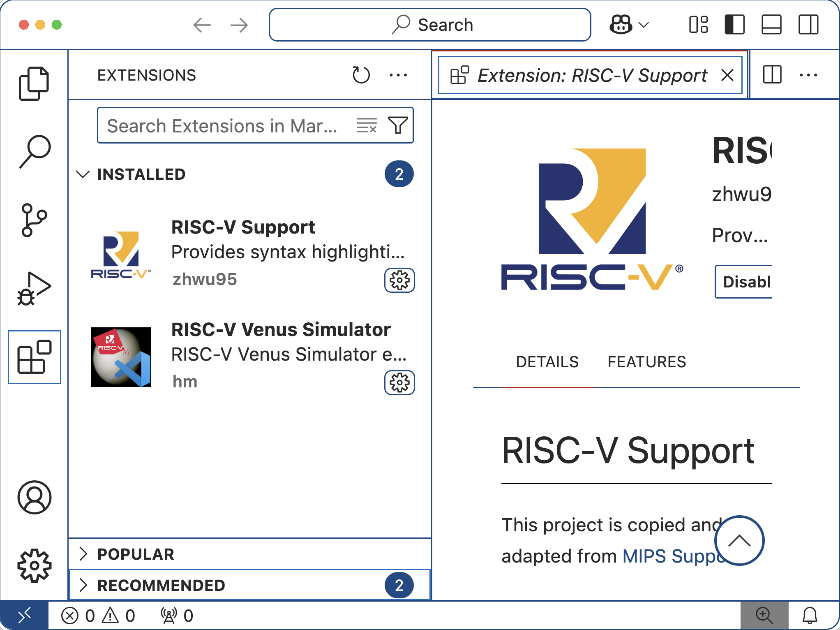Click the Disable extension button
Image resolution: width=840 pixels, height=630 pixels.
coord(744,282)
